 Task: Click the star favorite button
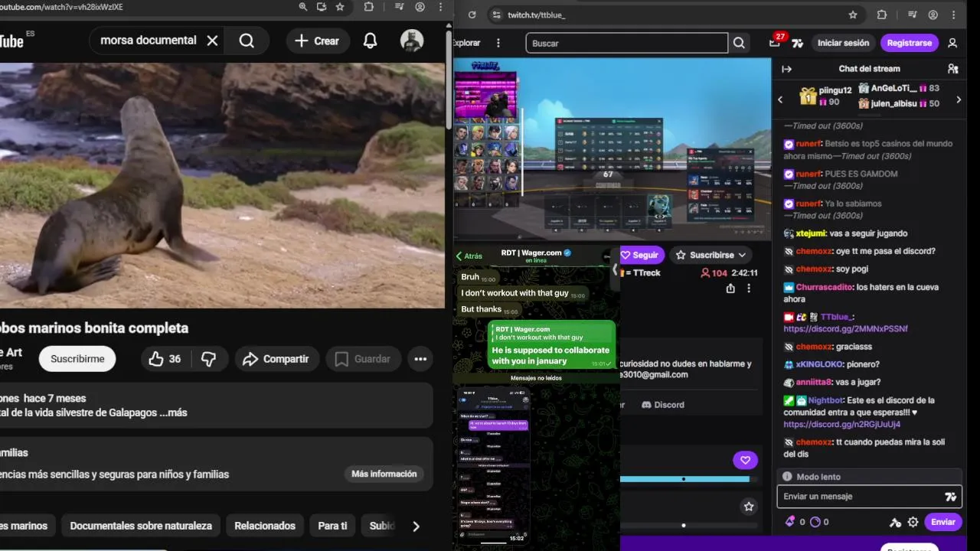pos(749,507)
